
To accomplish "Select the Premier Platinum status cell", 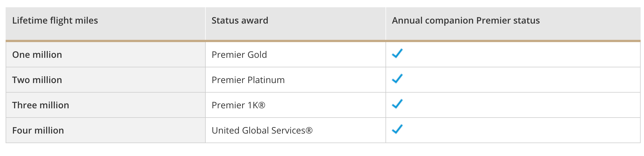I will click(x=296, y=80).
